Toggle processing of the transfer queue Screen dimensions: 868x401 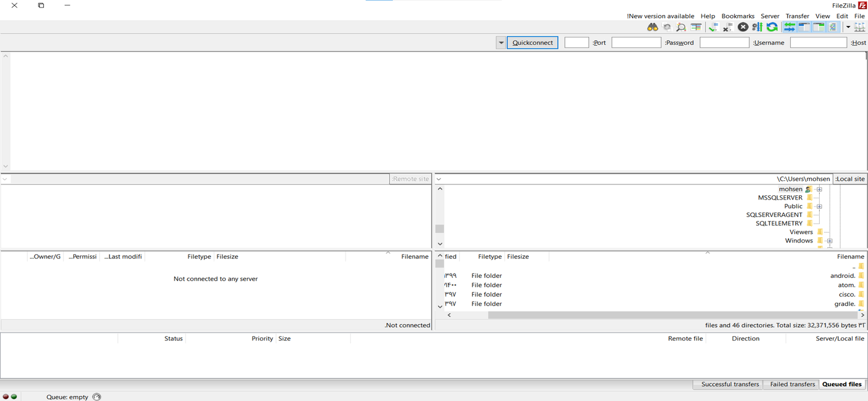point(757,27)
